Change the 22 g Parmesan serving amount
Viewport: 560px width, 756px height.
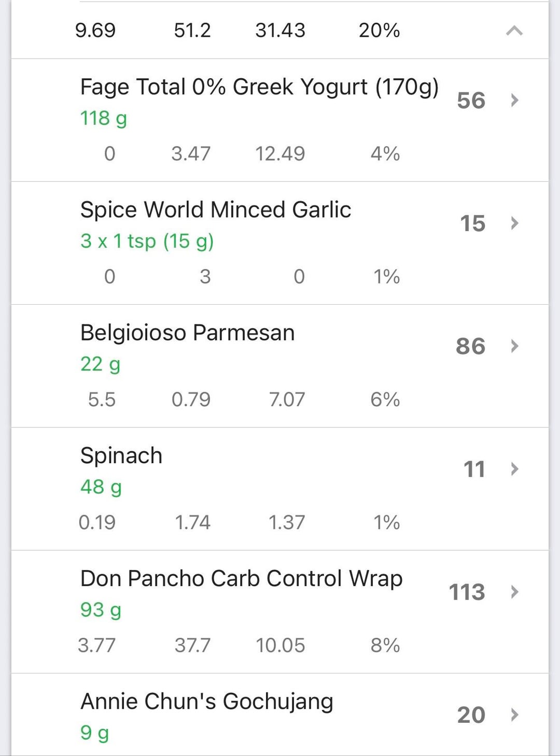click(100, 364)
